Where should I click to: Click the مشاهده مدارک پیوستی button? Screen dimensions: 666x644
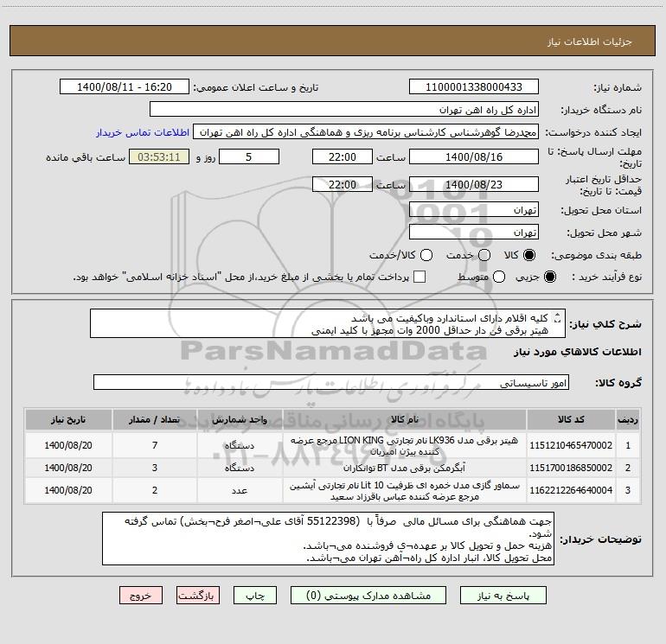(x=368, y=596)
